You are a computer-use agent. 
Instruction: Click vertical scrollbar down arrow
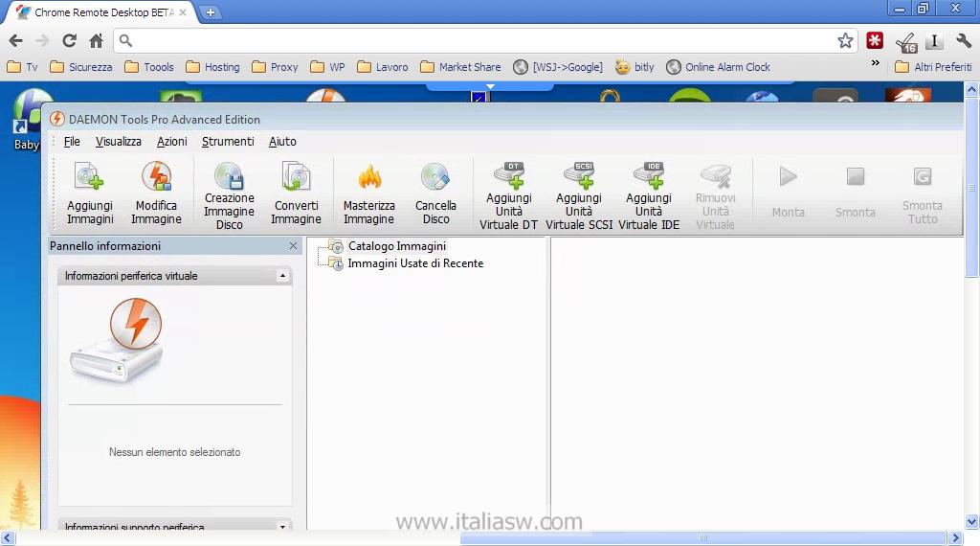[972, 522]
